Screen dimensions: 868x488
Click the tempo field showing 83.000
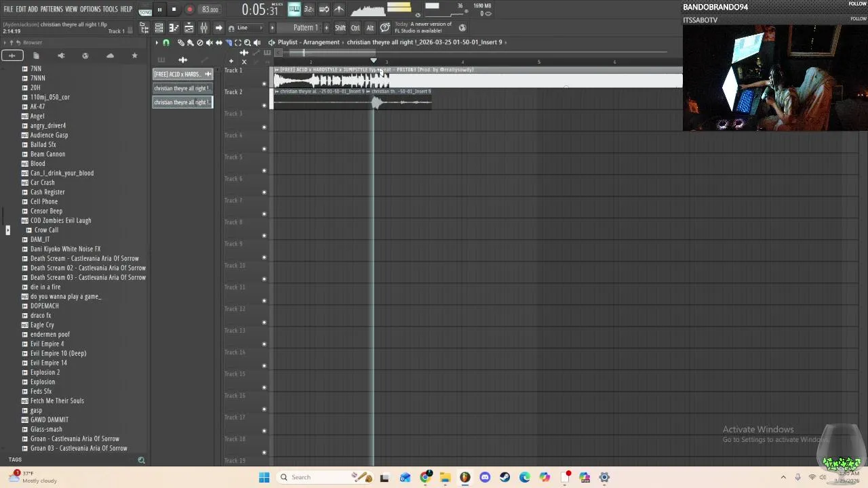(x=210, y=9)
